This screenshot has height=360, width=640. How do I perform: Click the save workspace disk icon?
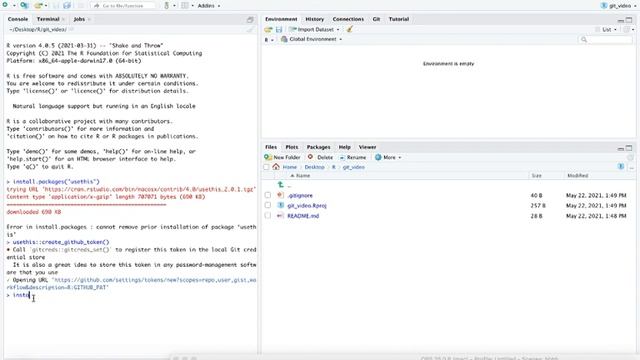pos(279,29)
